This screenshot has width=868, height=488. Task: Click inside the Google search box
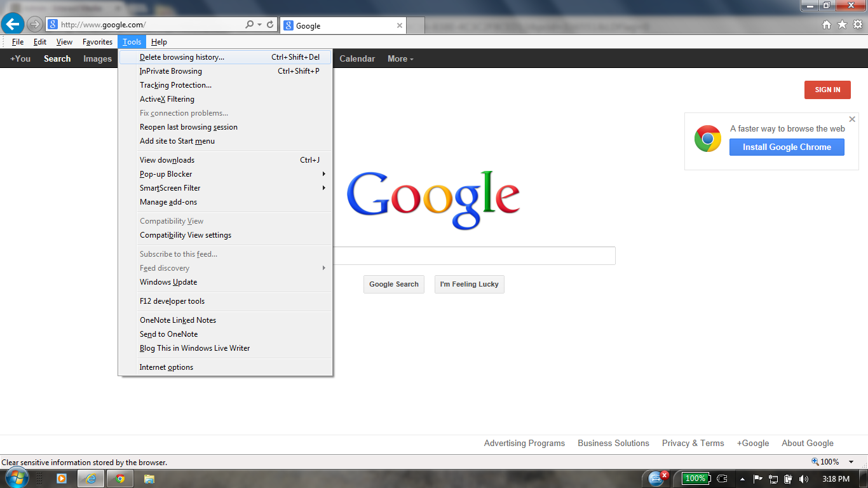pyautogui.click(x=474, y=255)
